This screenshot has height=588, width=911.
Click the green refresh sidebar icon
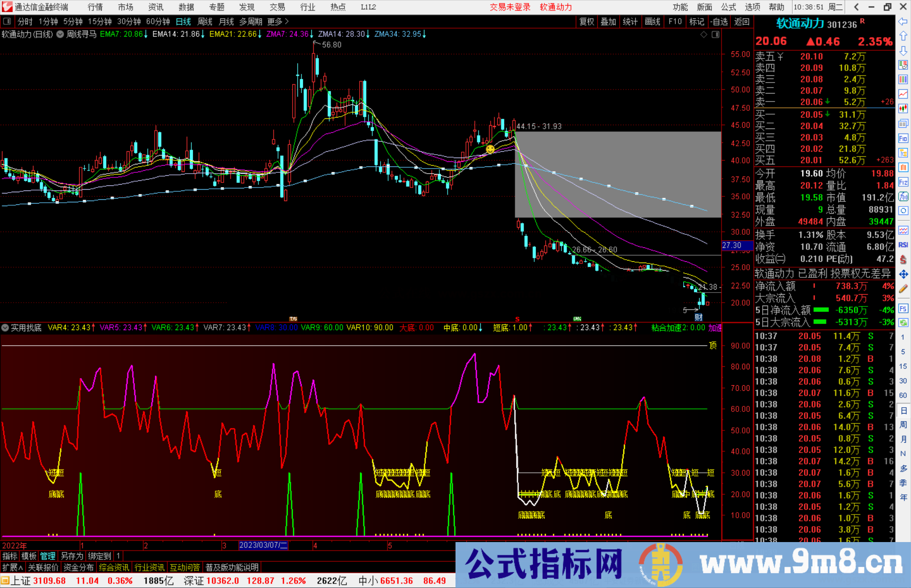903,323
